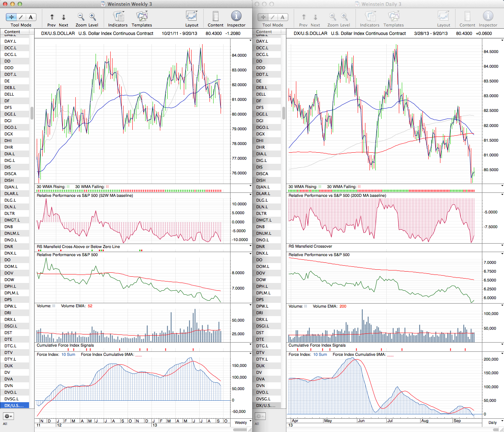Open the Inspector in the Weekly window

[236, 16]
